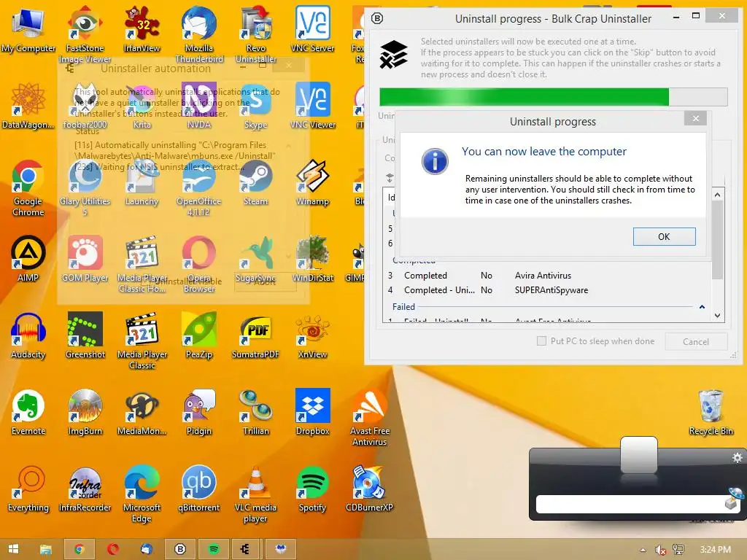Open XnView desktop icon

click(312, 335)
